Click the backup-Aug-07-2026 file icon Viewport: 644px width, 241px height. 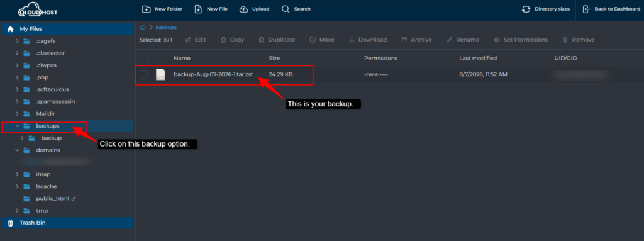(160, 74)
